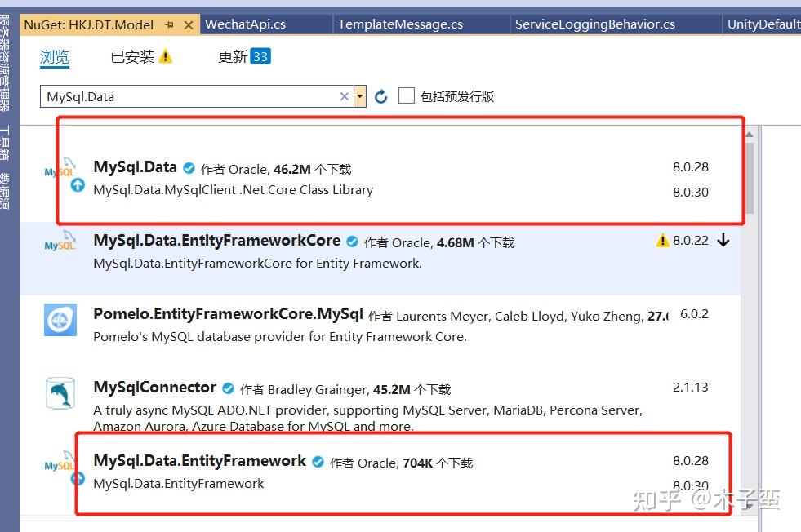
Task: Click version 8.0.22 text
Action: tap(691, 241)
